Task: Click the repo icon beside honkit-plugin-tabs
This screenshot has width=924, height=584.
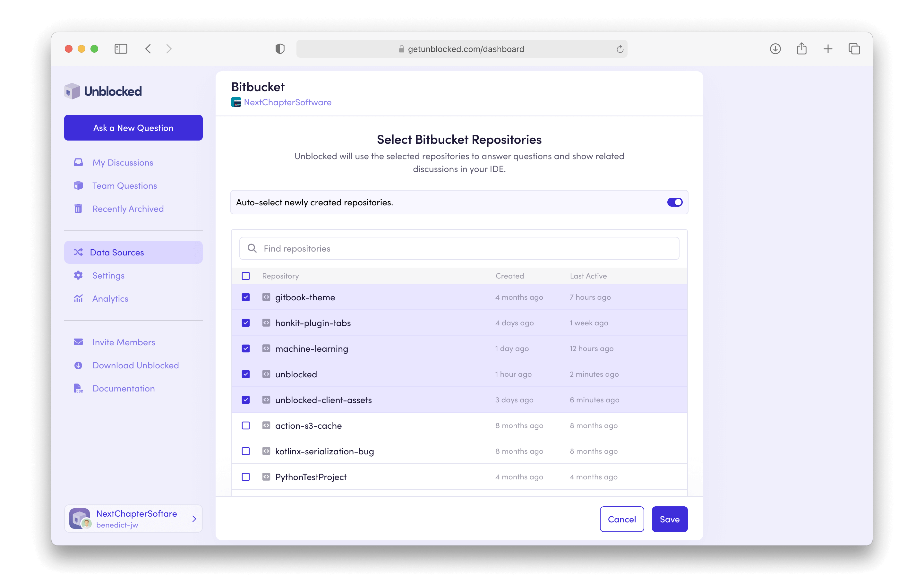Action: (266, 323)
